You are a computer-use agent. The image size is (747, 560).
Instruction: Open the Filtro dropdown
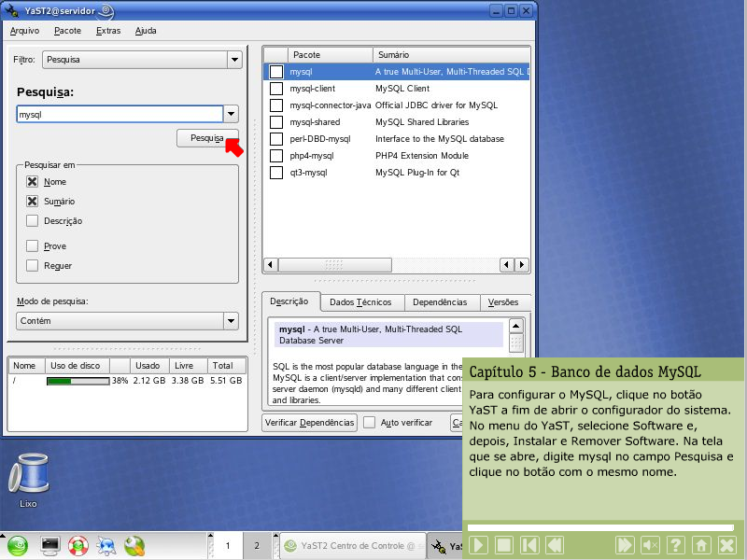[x=233, y=60]
